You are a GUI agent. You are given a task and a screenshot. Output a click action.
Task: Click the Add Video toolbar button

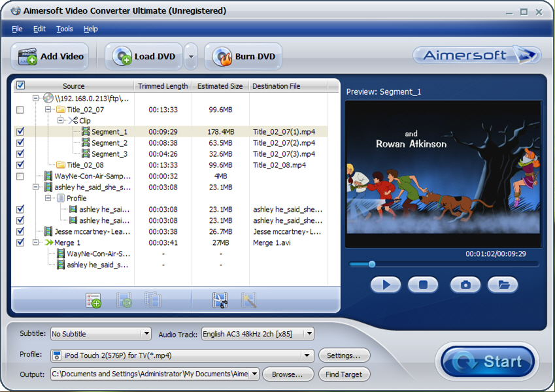click(x=50, y=56)
